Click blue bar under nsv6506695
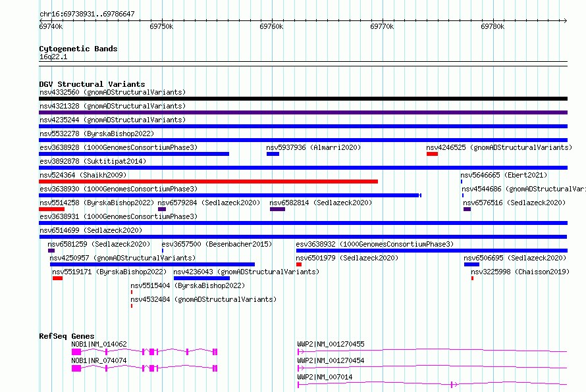This screenshot has width=586, height=392. pos(471,264)
